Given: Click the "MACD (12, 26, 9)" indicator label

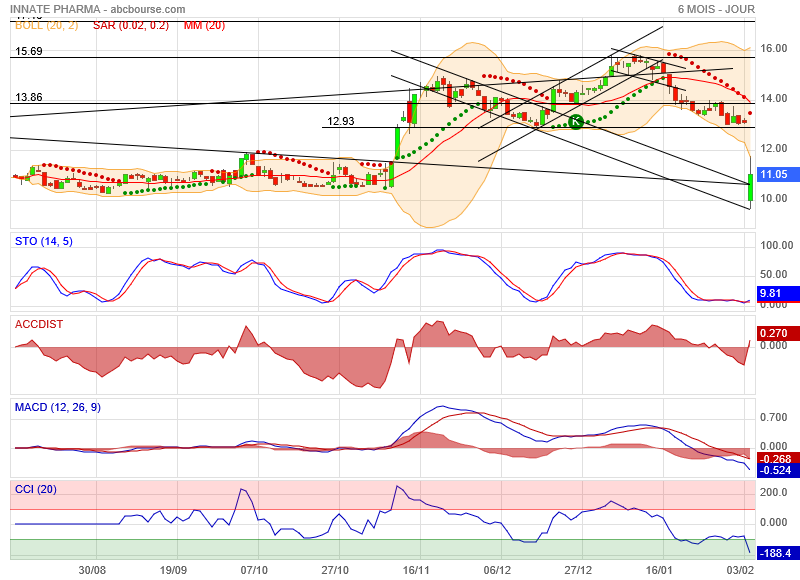Looking at the screenshot, I should 58,408.
